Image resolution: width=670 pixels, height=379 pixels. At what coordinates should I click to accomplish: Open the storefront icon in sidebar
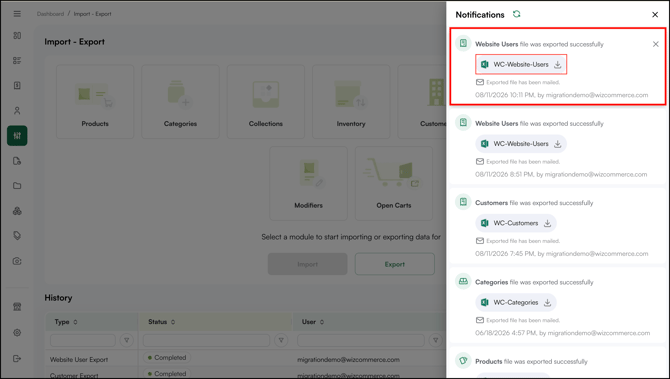pyautogui.click(x=17, y=307)
